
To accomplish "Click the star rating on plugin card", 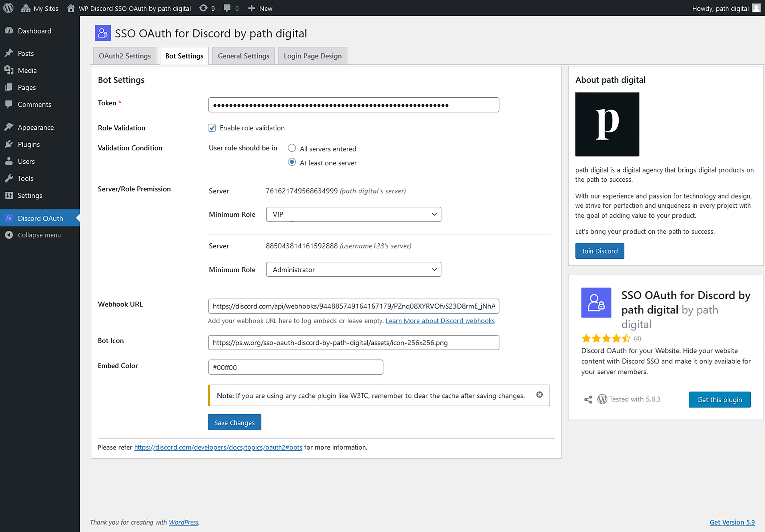I will (606, 339).
